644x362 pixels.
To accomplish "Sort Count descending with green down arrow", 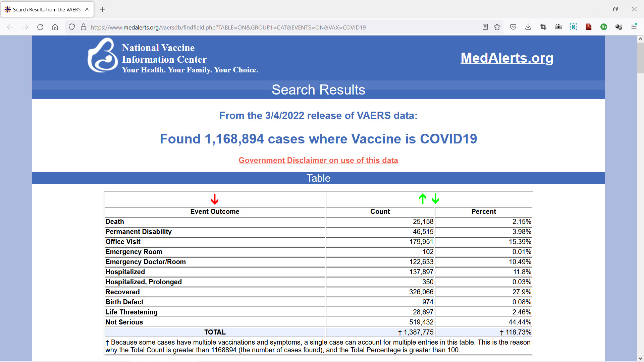I will tap(435, 199).
